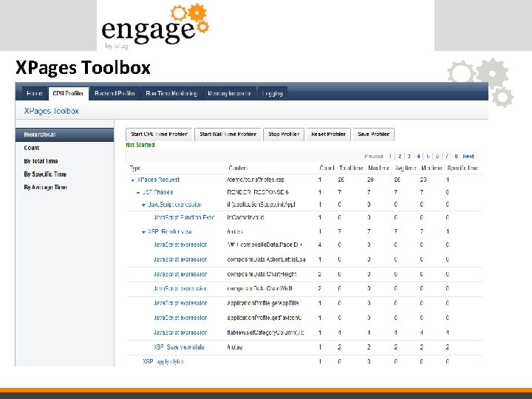
Task: Click the engage logo
Action: click(x=155, y=27)
